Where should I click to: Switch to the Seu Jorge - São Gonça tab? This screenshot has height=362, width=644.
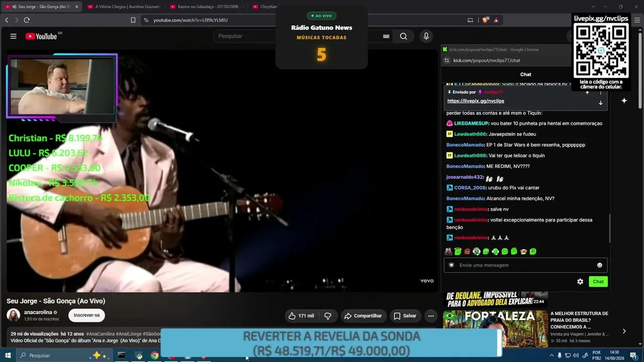[41, 7]
